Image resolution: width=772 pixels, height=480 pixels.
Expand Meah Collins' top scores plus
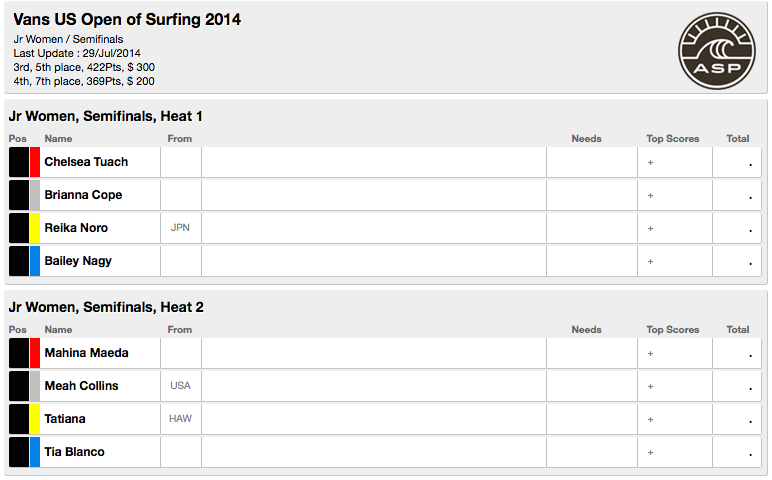click(x=650, y=387)
